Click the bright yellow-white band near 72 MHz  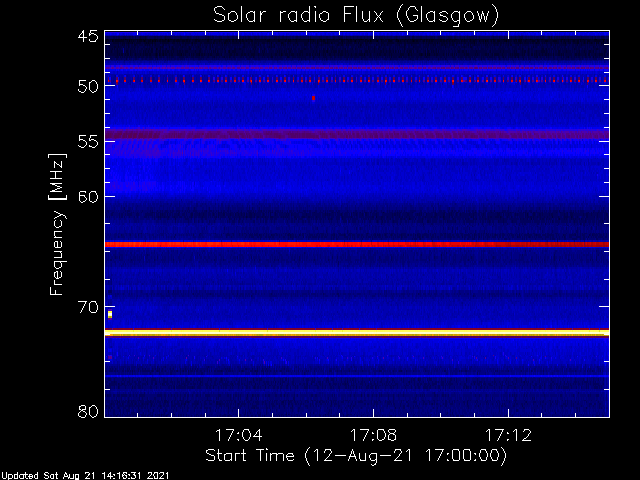(x=357, y=333)
